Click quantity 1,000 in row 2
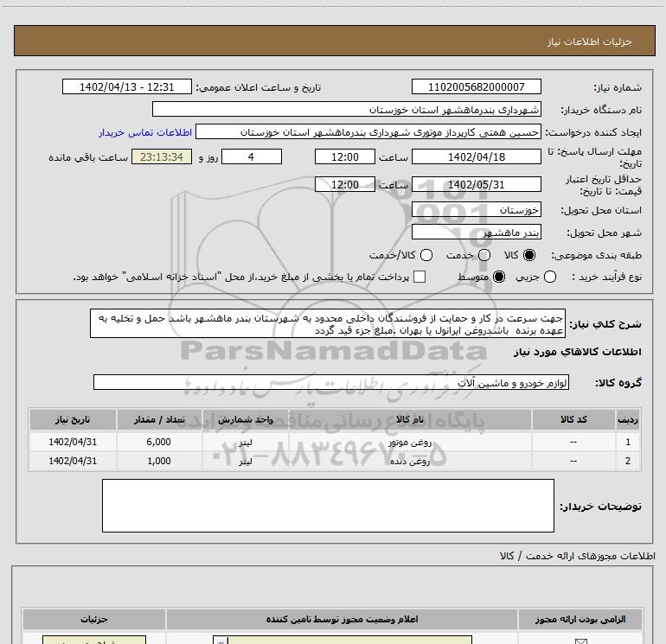Viewport: 666px width, 644px height. click(159, 461)
